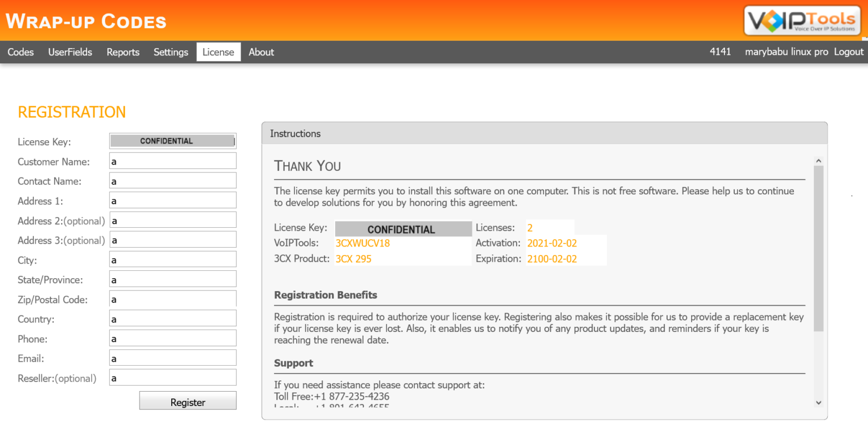Open the Settings tab
This screenshot has width=868, height=424.
click(171, 51)
